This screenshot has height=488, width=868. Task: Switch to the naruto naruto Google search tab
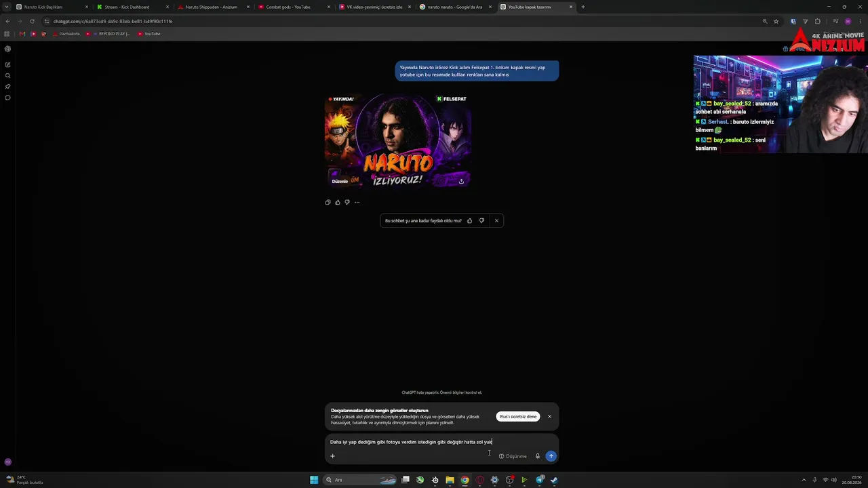pyautogui.click(x=455, y=7)
